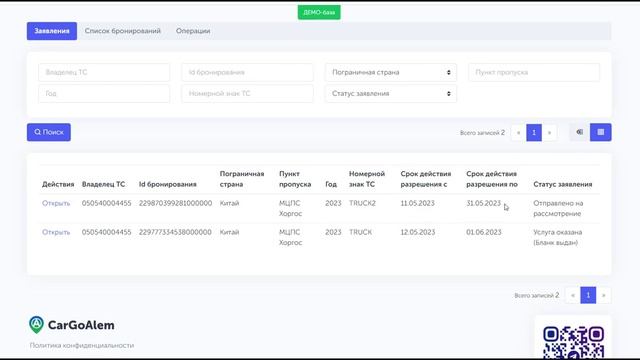The height and width of the screenshot is (360, 640).
Task: Click the Id бронирования column header
Action: (x=167, y=184)
